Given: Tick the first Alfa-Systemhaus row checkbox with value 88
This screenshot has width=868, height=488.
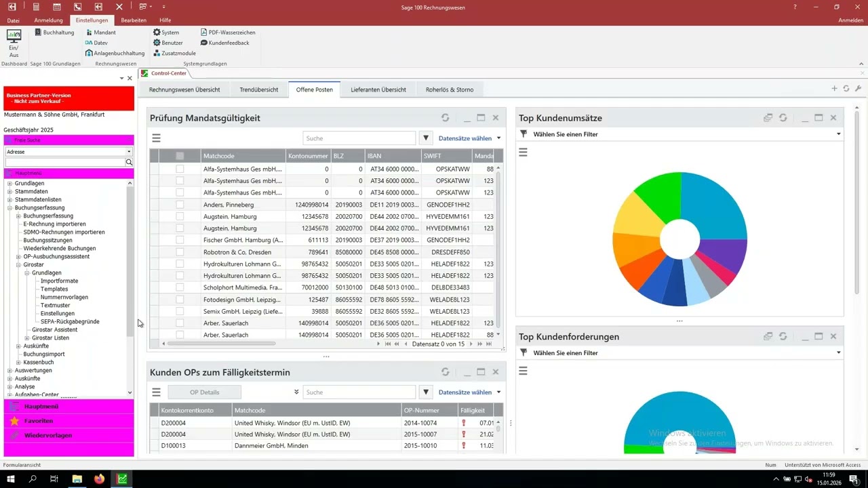Looking at the screenshot, I should point(180,169).
